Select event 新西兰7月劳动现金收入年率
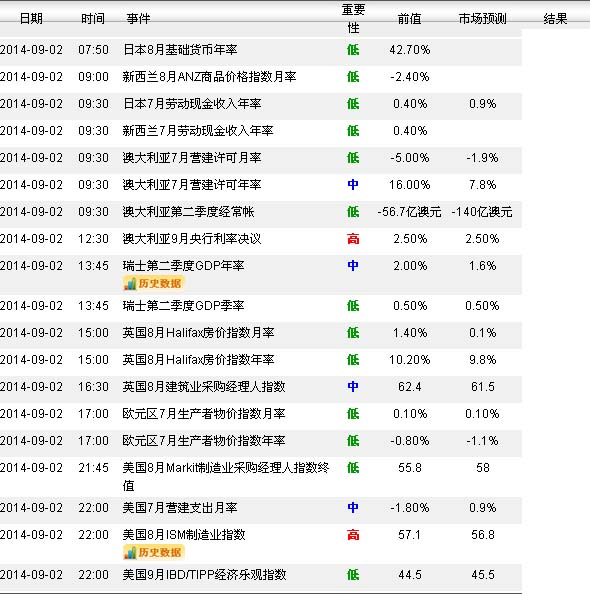This screenshot has width=590, height=596. point(198,131)
